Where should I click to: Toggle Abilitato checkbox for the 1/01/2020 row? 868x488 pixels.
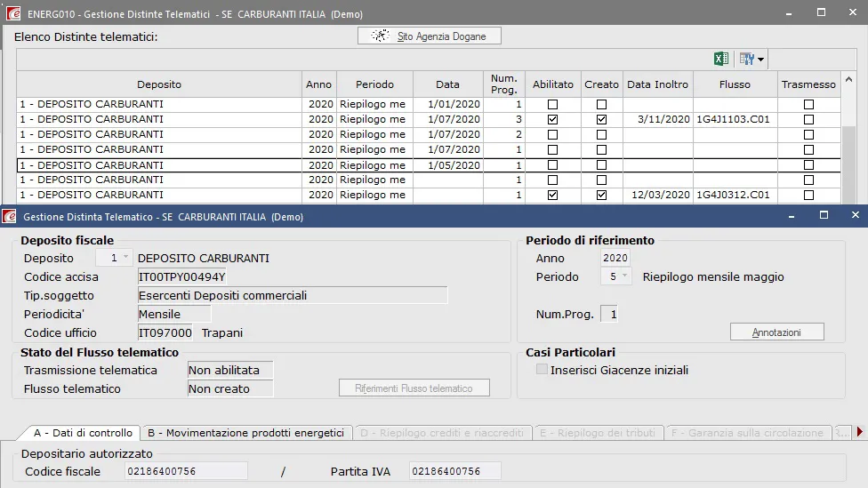[552, 104]
